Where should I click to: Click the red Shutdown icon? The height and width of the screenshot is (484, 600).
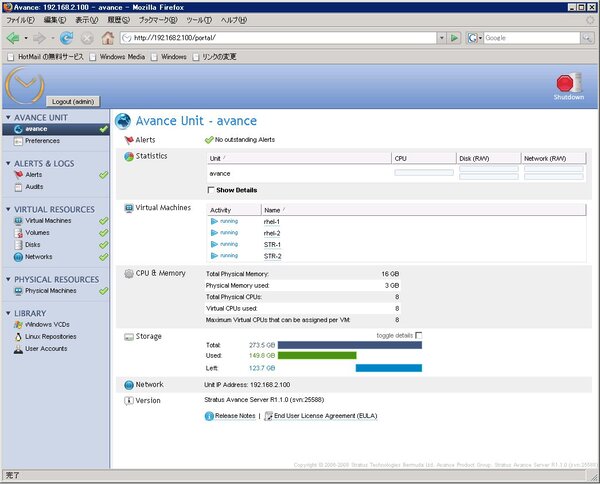coord(569,83)
